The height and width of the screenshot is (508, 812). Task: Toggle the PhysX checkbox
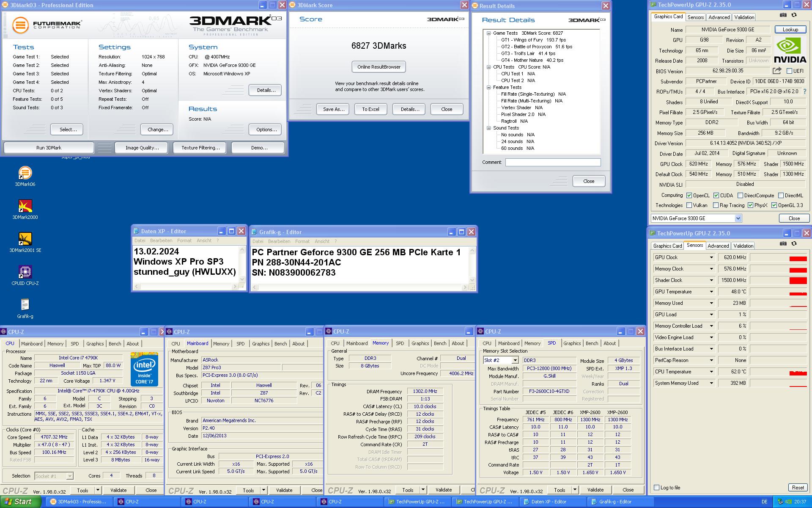[750, 205]
